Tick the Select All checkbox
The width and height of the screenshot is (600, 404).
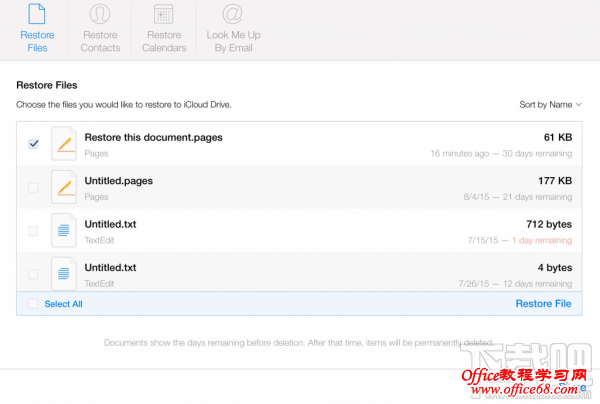pos(33,304)
